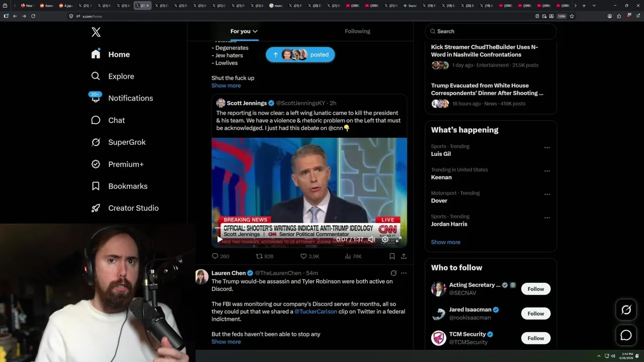
Task: Open the @TuckerCarlson mention link
Action: click(315, 312)
